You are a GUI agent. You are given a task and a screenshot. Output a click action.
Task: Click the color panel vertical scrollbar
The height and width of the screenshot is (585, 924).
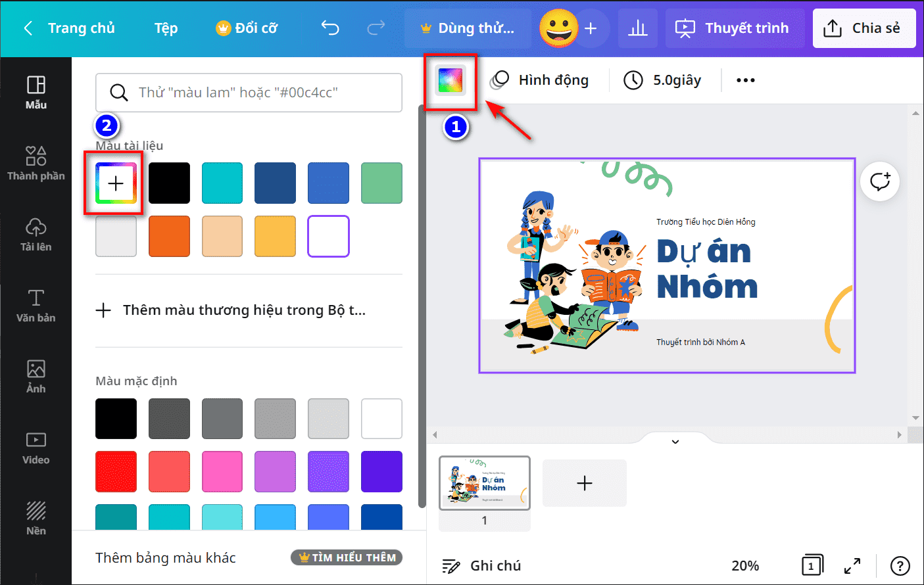pyautogui.click(x=422, y=306)
